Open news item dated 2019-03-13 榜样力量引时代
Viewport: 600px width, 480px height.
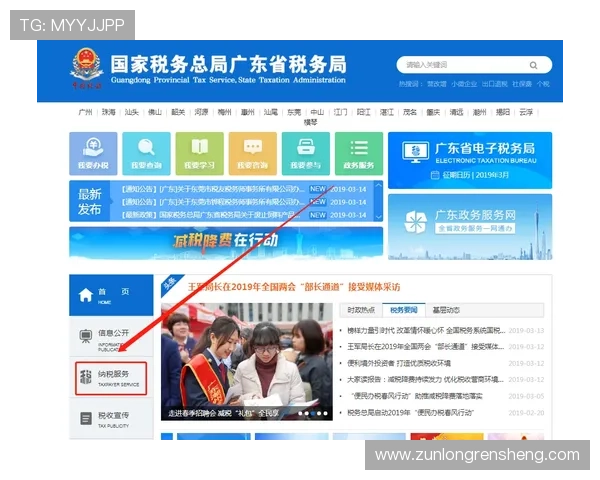click(x=426, y=330)
